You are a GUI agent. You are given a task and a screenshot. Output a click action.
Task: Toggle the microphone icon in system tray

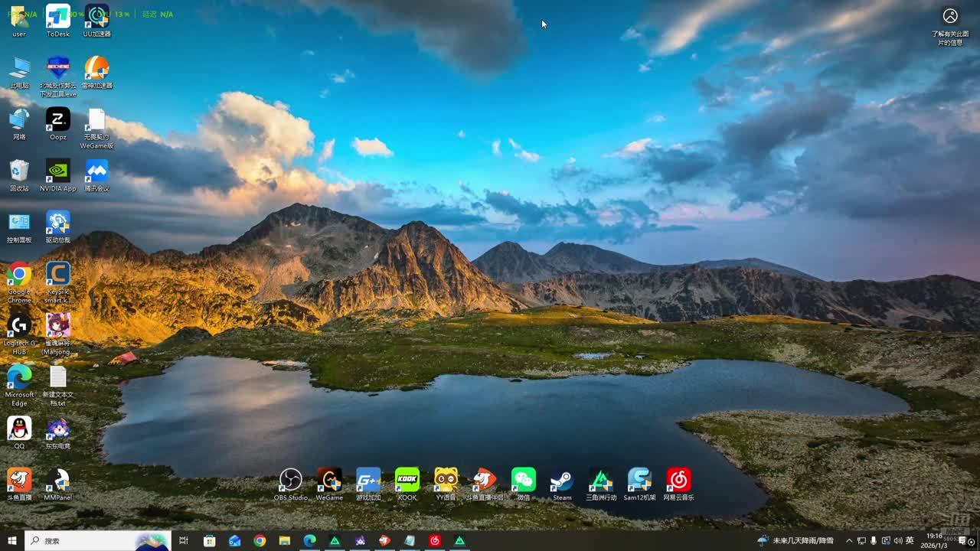click(874, 541)
